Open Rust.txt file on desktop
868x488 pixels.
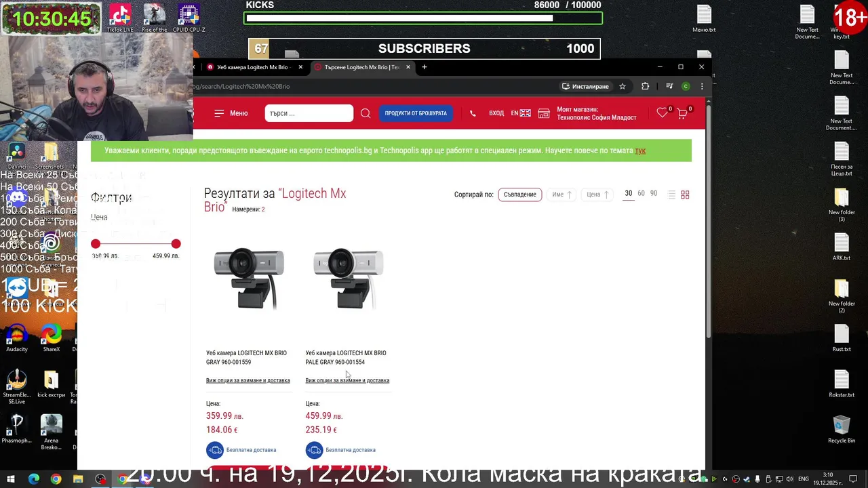point(842,338)
